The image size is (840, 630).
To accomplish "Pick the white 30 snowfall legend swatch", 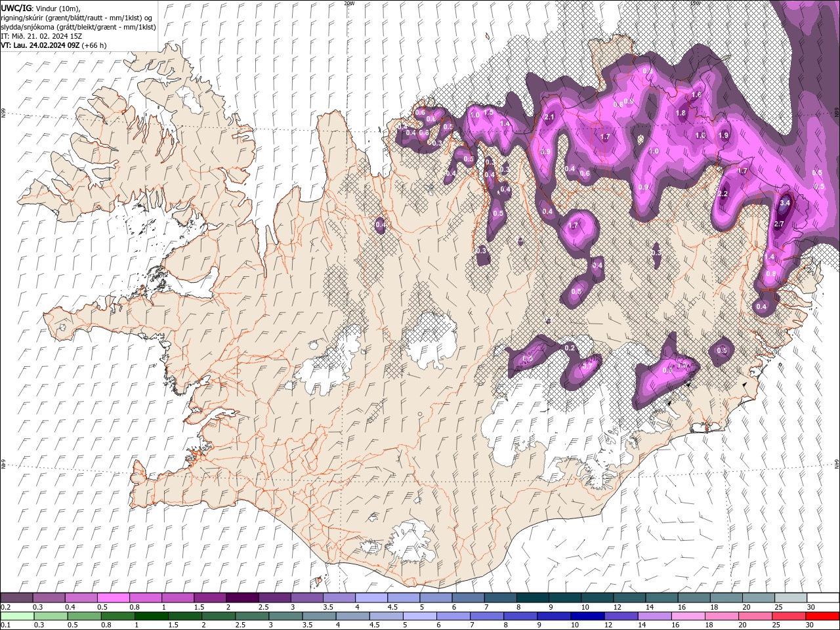I will pyautogui.click(x=822, y=598).
